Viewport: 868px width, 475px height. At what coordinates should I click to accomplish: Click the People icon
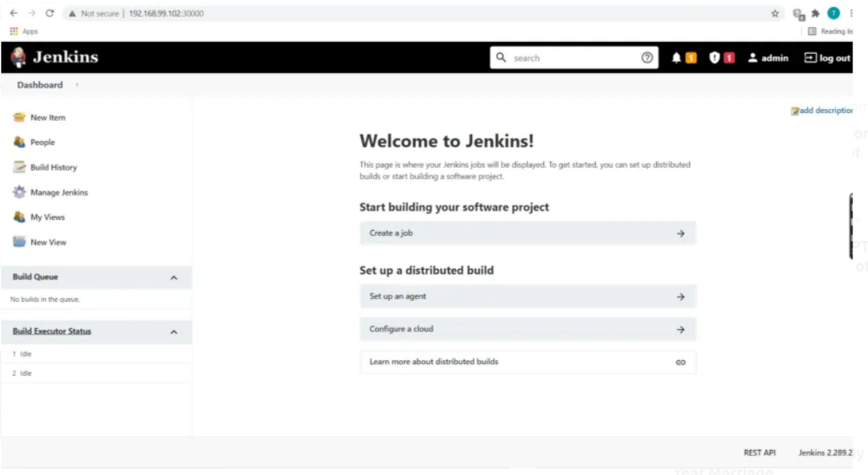pos(19,142)
